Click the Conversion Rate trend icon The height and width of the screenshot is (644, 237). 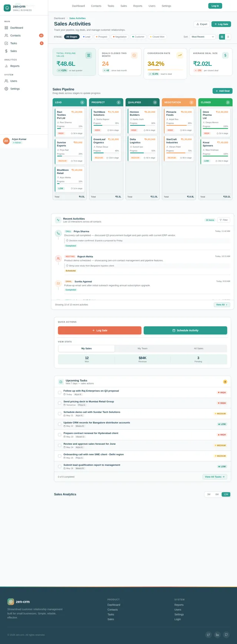pyautogui.click(x=180, y=55)
